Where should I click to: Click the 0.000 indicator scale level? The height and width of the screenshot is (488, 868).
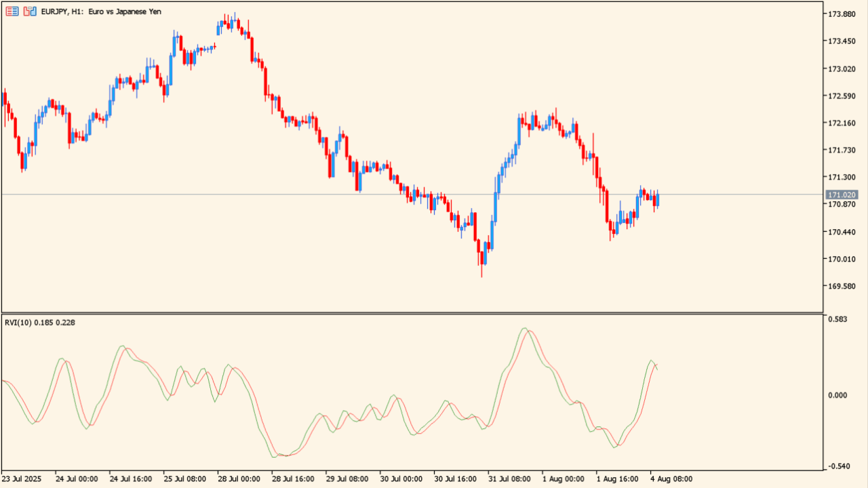coord(837,395)
